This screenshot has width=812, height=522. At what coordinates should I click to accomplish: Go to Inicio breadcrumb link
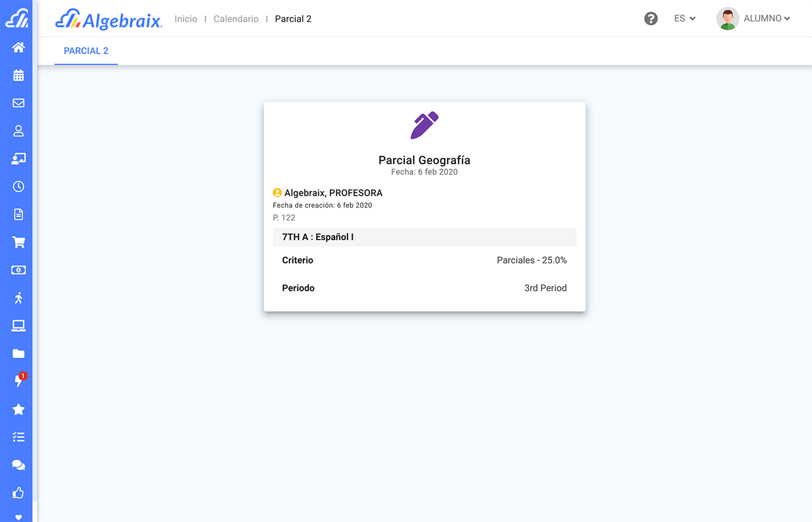click(x=186, y=19)
